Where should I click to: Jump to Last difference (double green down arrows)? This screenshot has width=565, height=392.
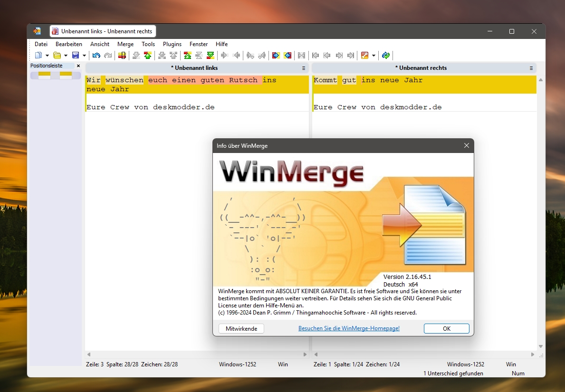point(211,55)
